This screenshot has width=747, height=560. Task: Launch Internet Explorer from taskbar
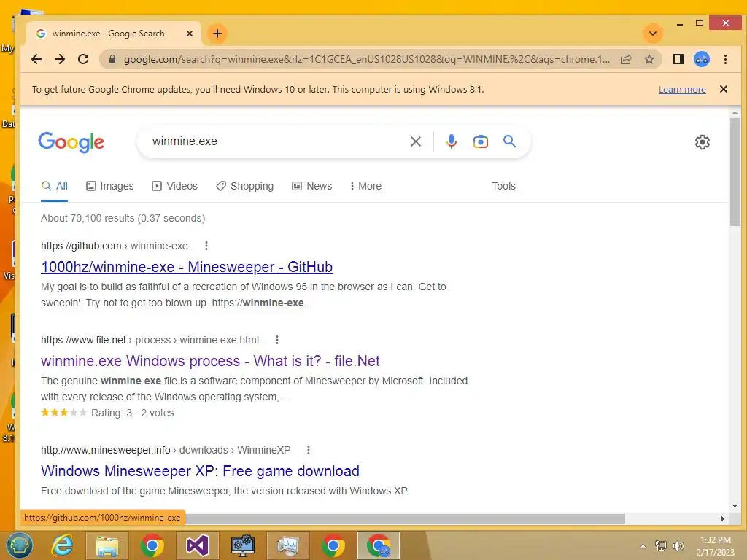[x=63, y=545]
